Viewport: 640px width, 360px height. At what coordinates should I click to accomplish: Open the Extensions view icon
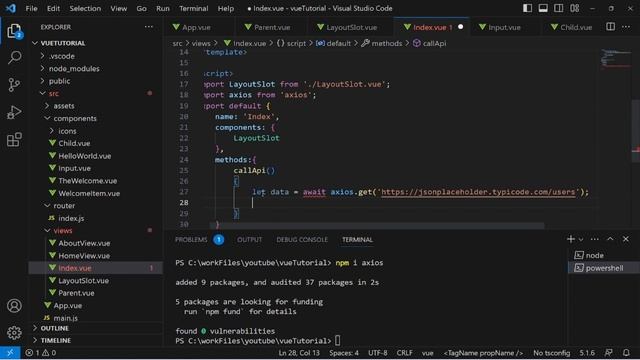click(x=14, y=140)
